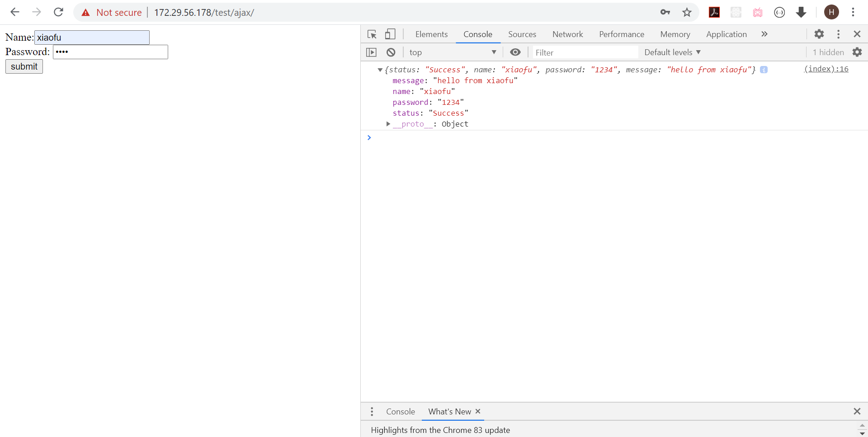The width and height of the screenshot is (868, 437).
Task: Focus the Password input field
Action: click(x=110, y=52)
